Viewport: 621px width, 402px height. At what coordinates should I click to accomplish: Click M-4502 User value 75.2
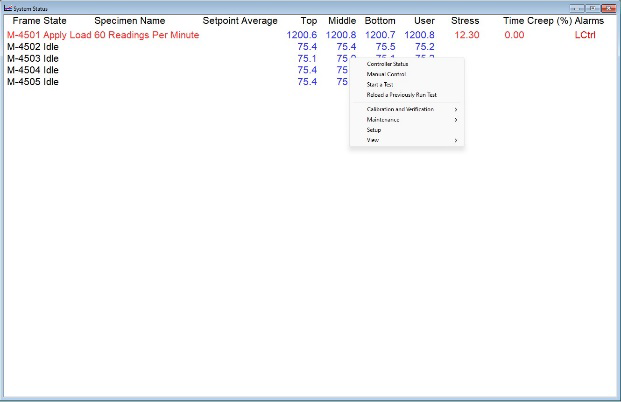click(x=425, y=47)
